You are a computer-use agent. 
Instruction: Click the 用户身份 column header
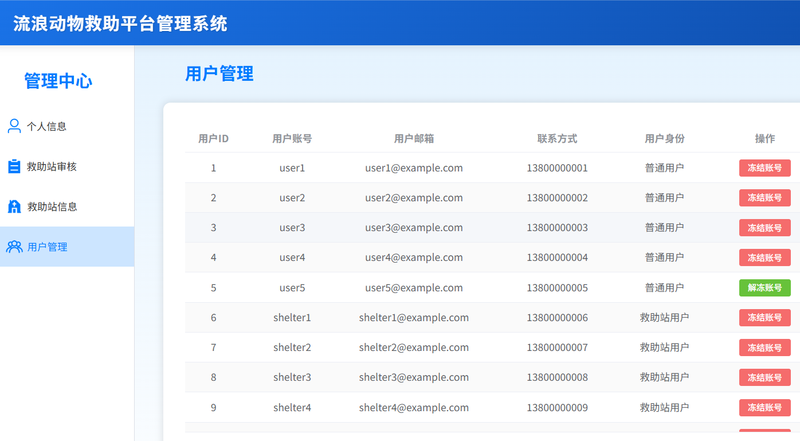pos(664,138)
